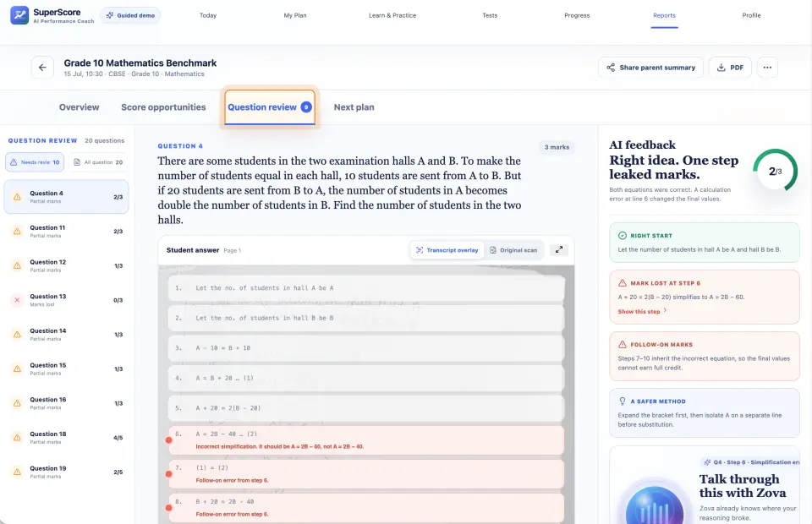Click the 2/3 score progress ring
This screenshot has width=812, height=524.
(x=776, y=171)
